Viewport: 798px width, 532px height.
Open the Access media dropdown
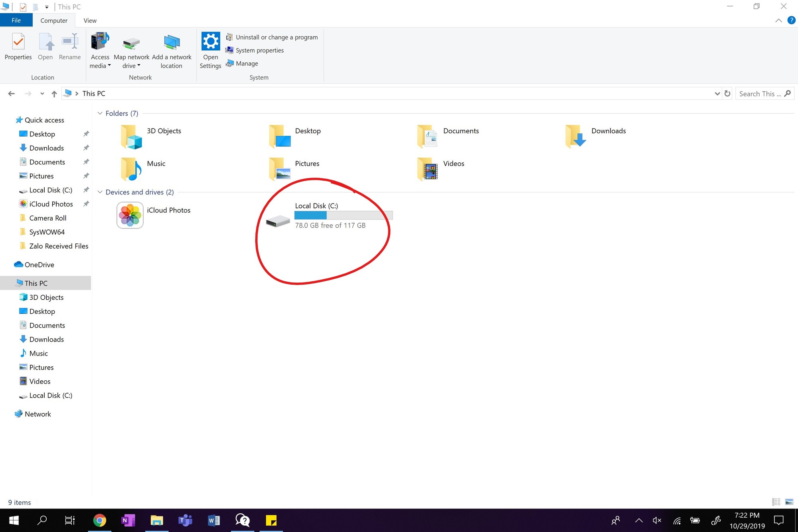pos(100,51)
